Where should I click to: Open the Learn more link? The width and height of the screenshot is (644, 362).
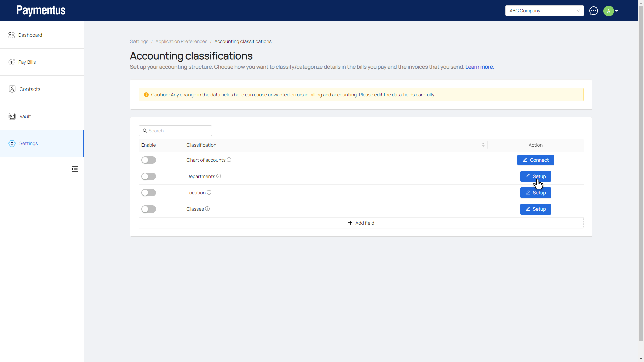click(x=479, y=67)
